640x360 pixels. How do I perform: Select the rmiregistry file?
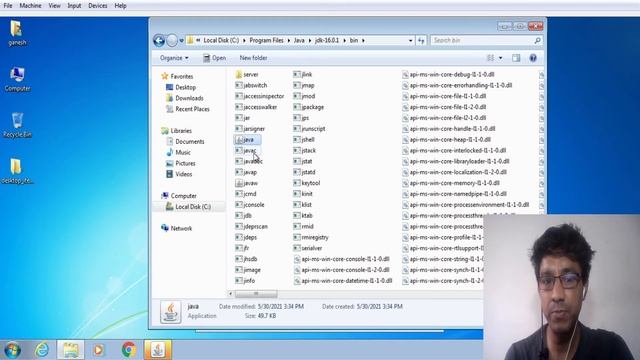[311, 238]
